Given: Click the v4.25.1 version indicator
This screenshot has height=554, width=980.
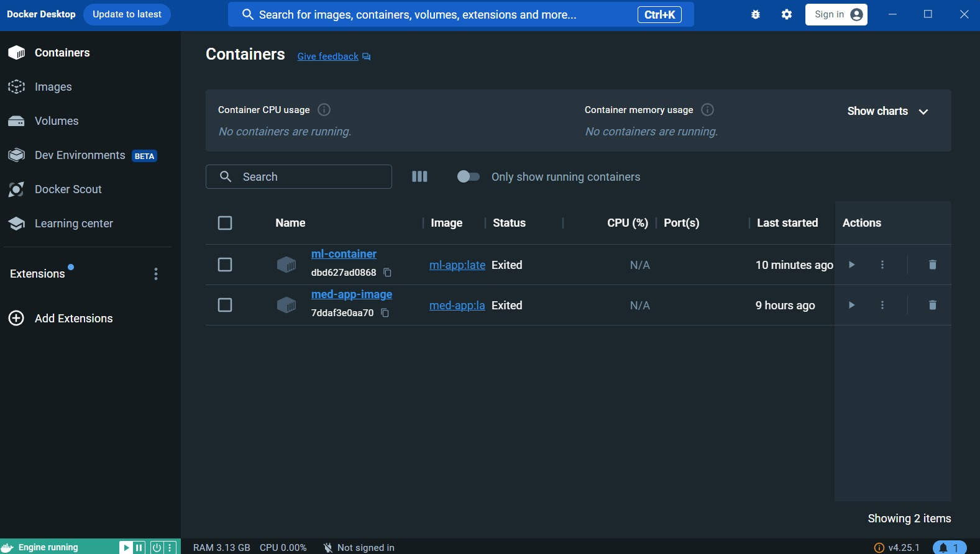Looking at the screenshot, I should point(897,548).
